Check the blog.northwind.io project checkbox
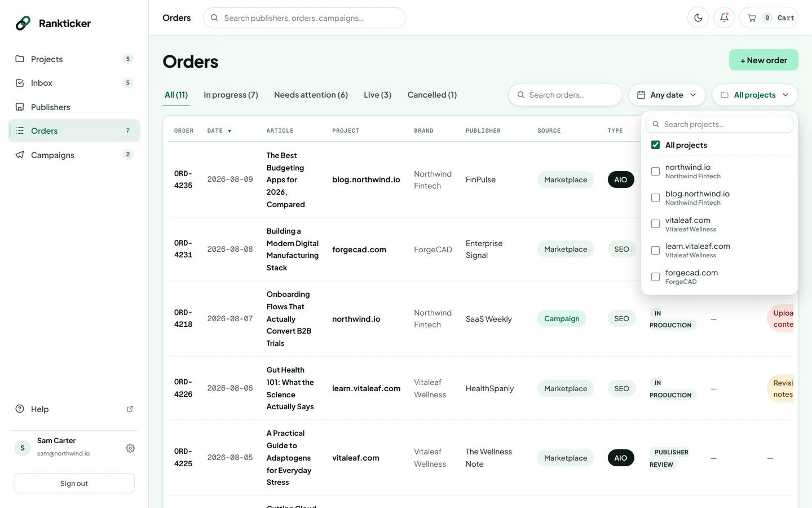 point(655,198)
